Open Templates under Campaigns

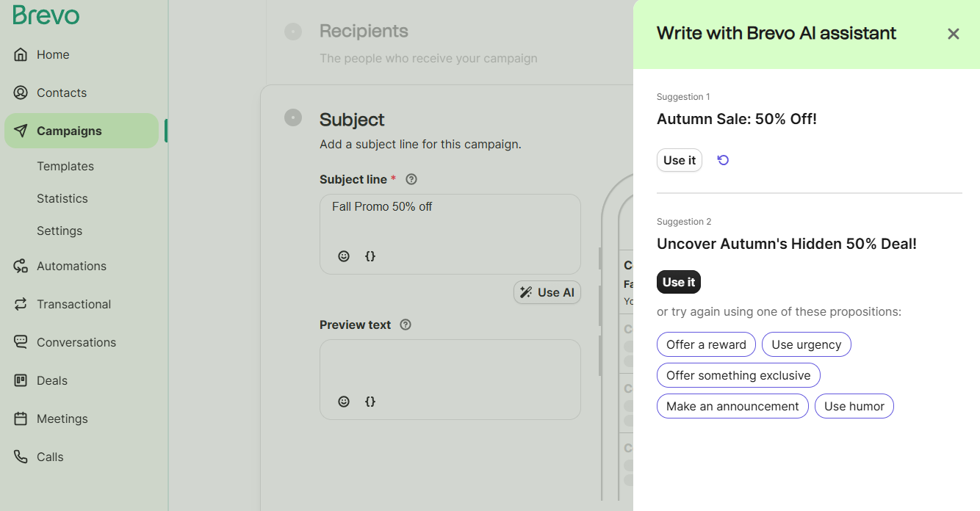pyautogui.click(x=65, y=166)
